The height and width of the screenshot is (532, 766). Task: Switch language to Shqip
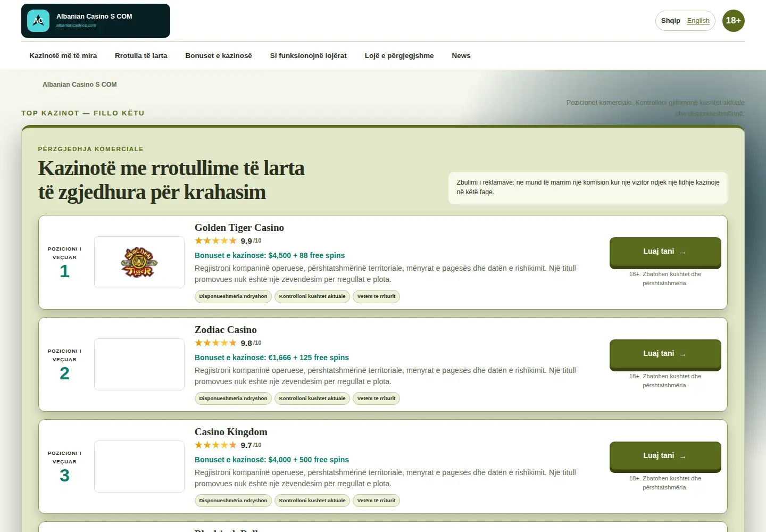pyautogui.click(x=671, y=21)
